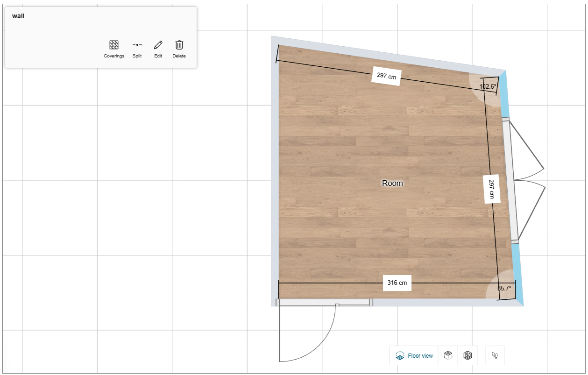588x375 pixels.
Task: Switch to the top-down cube view icon
Action: [x=448, y=355]
